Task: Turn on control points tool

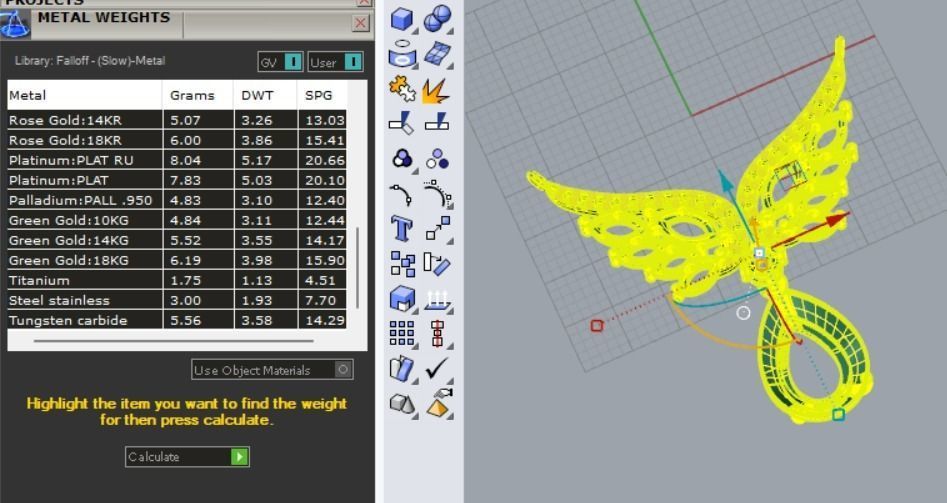Action: [x=438, y=193]
